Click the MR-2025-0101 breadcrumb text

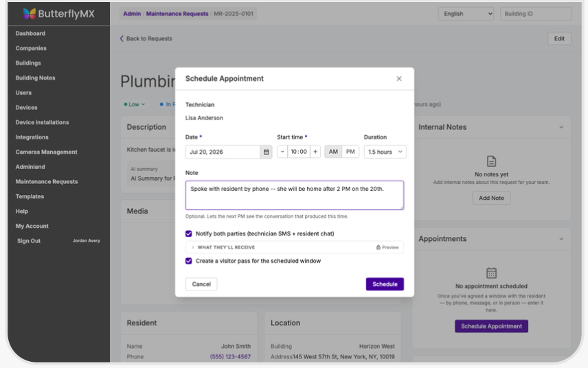click(234, 14)
